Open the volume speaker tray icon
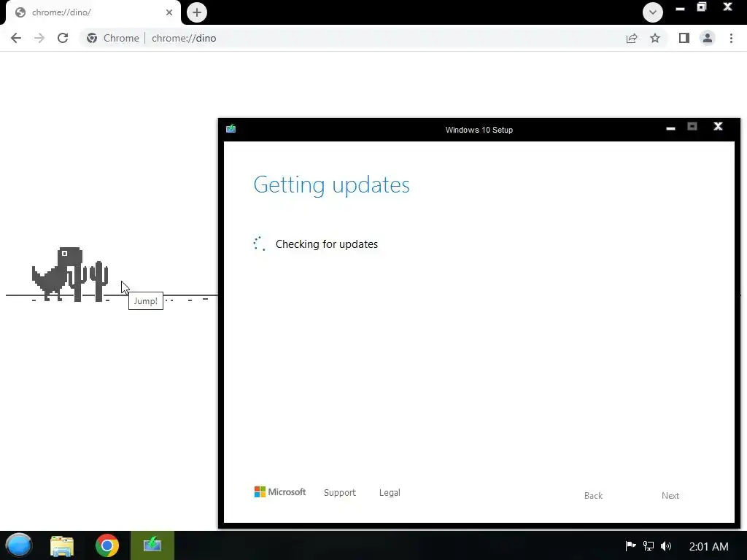Image resolution: width=747 pixels, height=560 pixels. [x=666, y=546]
